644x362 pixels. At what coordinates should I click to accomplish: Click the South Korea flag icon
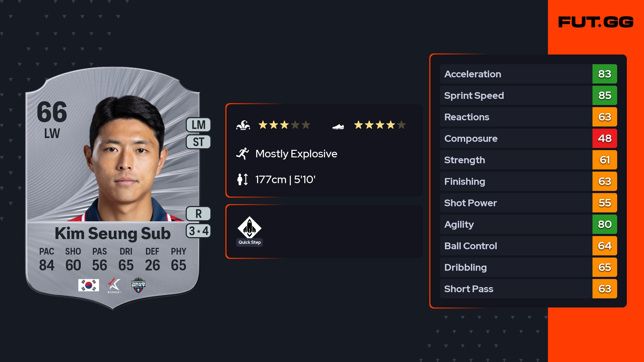click(89, 285)
